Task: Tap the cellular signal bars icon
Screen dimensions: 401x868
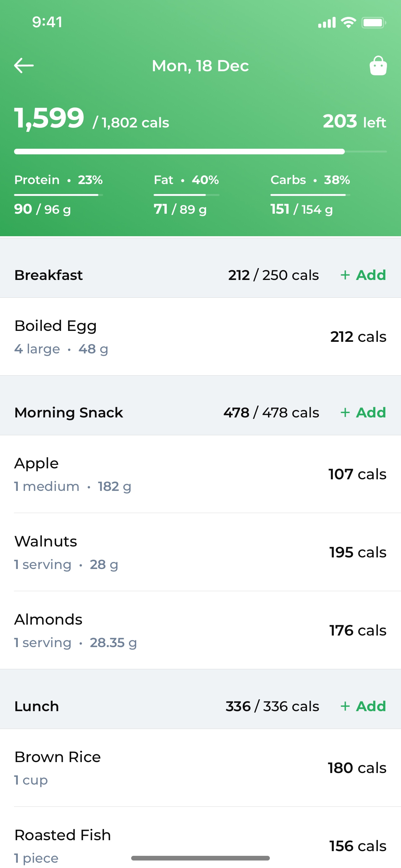Action: (327, 22)
